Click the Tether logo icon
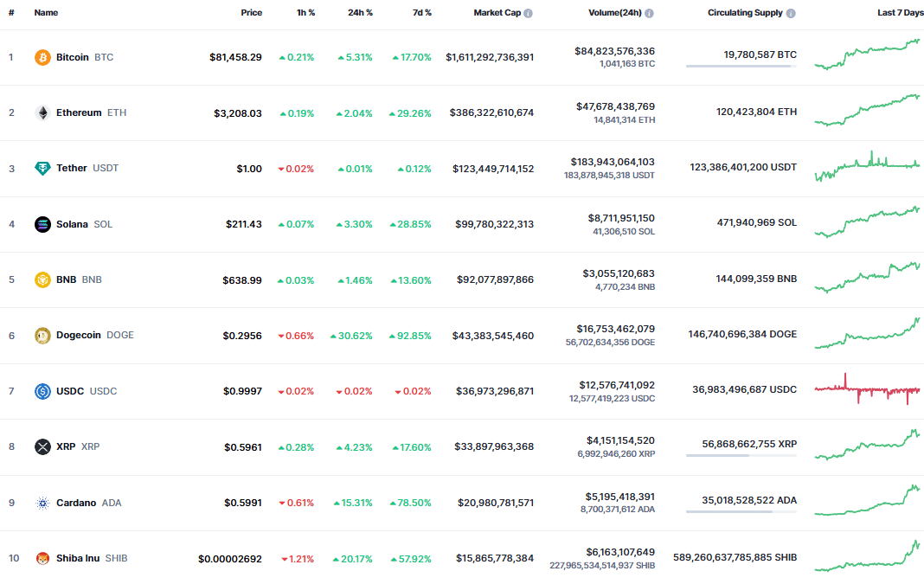The width and height of the screenshot is (924, 584). [x=42, y=169]
